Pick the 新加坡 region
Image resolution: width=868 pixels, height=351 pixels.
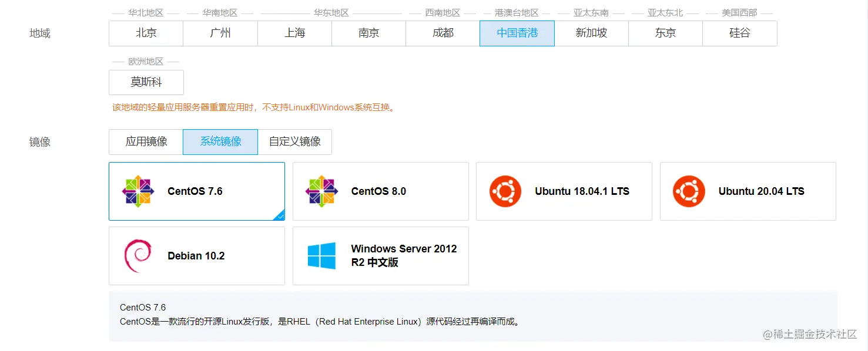click(591, 33)
